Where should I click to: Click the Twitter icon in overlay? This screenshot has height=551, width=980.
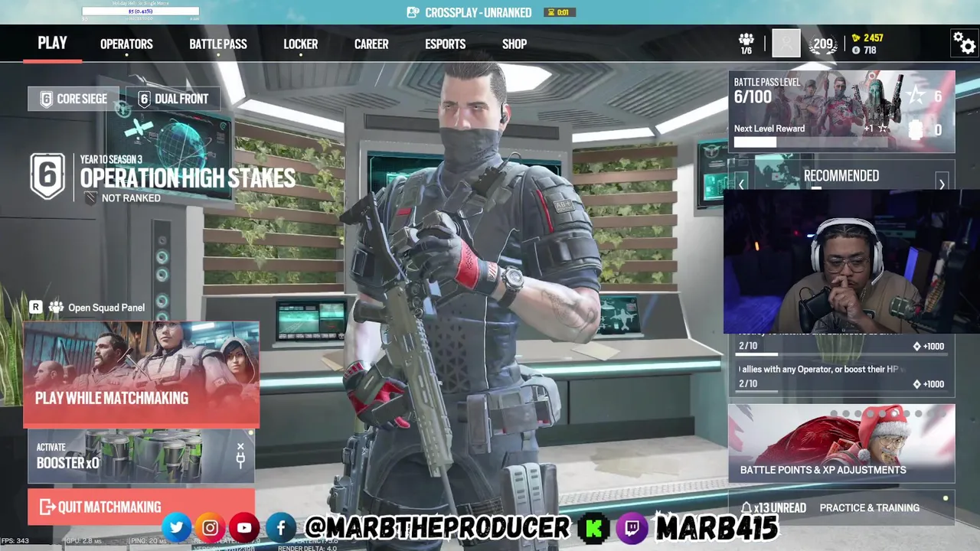point(176,527)
